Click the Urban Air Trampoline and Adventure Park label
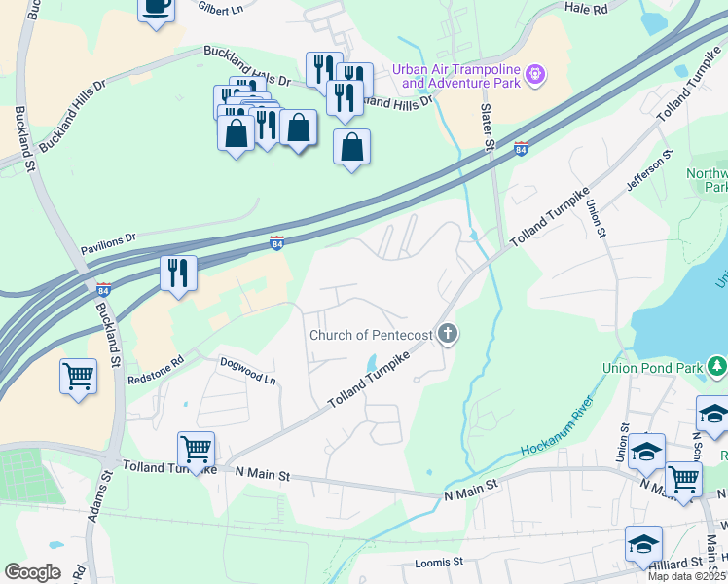728x584 pixels. (x=456, y=76)
